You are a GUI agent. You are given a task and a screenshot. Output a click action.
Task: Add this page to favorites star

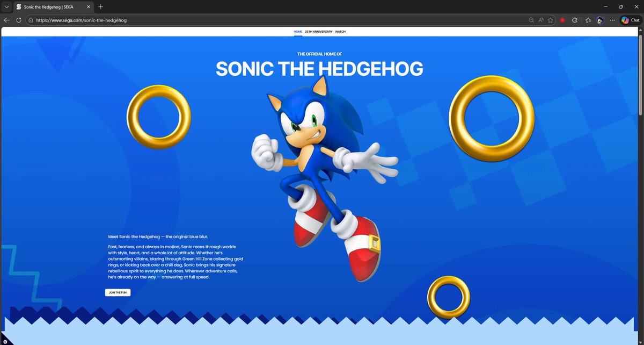click(551, 20)
